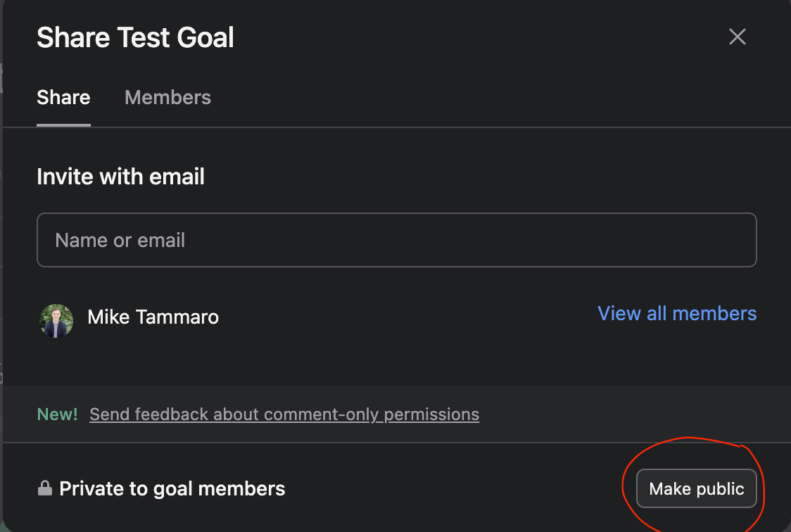Select the Share tab

point(63,97)
